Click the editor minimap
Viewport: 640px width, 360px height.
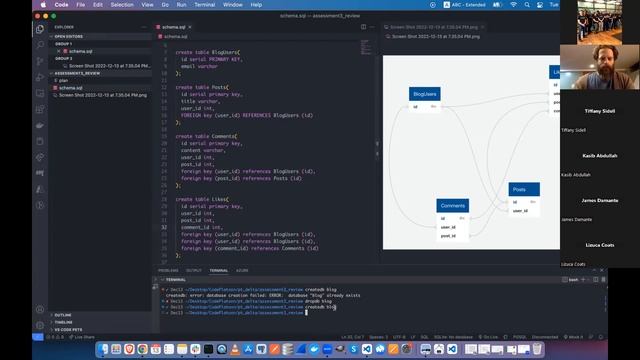[x=366, y=48]
